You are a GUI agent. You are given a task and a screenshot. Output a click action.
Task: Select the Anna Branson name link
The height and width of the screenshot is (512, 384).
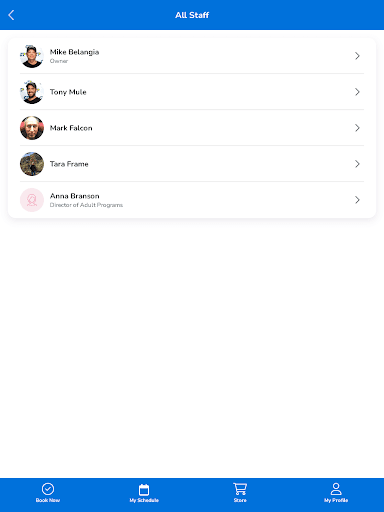[x=75, y=196]
